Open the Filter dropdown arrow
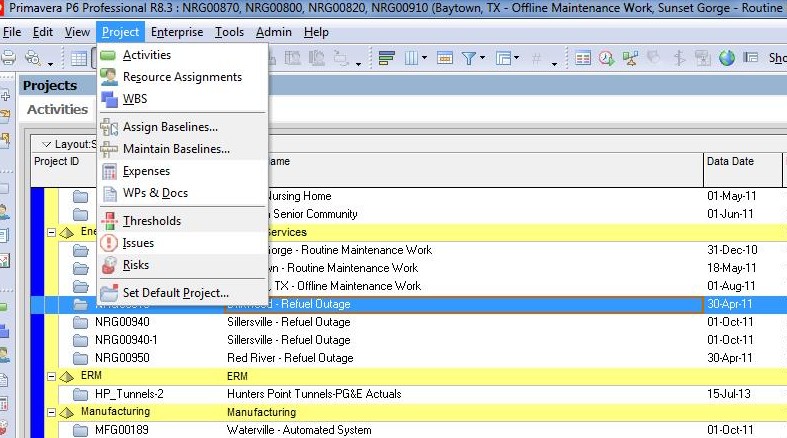 [483, 58]
